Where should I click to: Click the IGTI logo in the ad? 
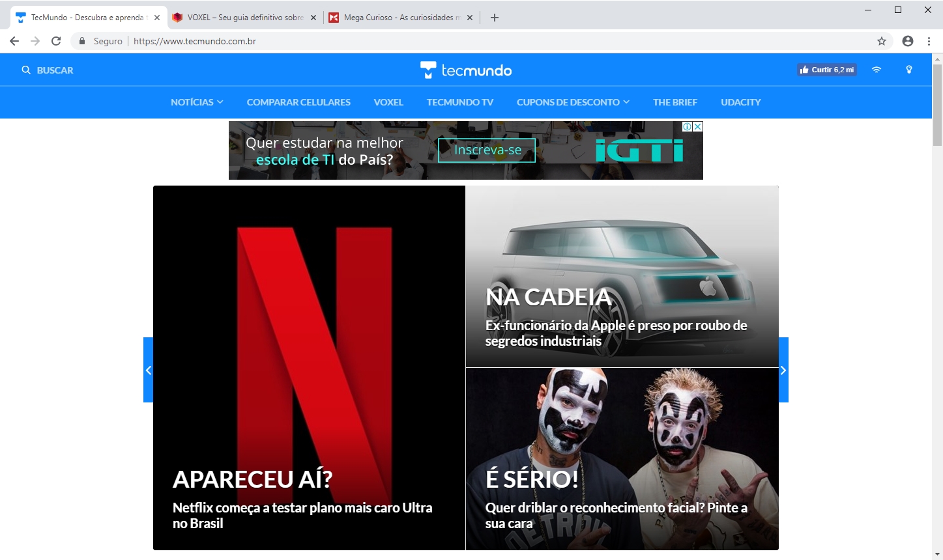(x=639, y=151)
